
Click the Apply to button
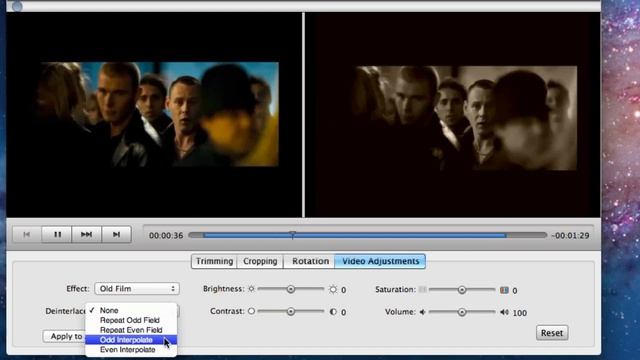(64, 336)
